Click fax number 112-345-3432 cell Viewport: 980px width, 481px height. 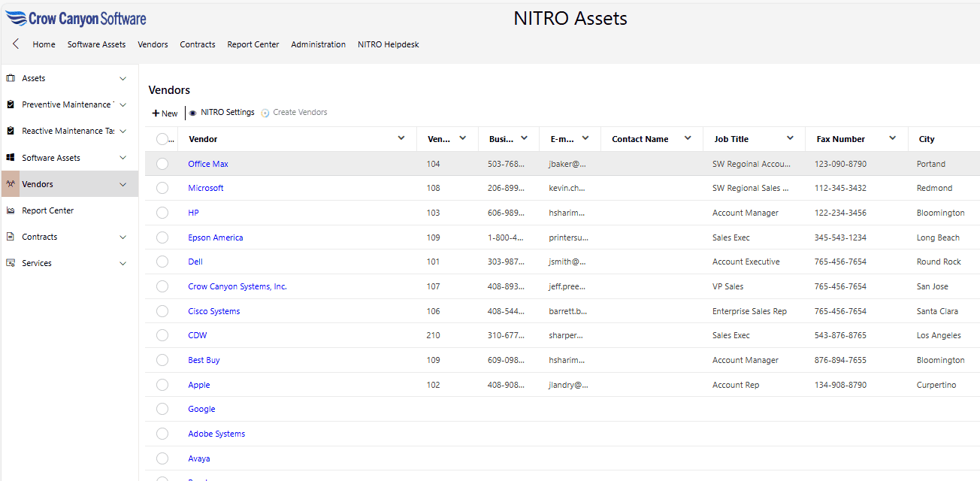(x=840, y=188)
